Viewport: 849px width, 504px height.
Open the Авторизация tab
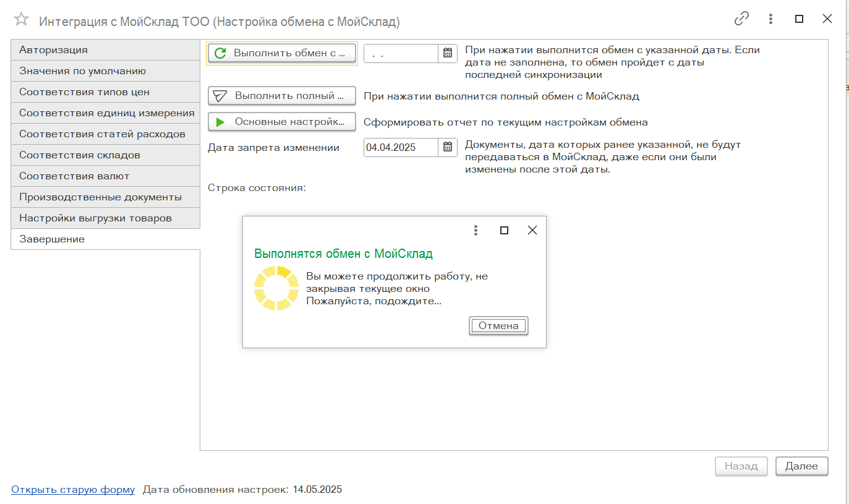(105, 50)
